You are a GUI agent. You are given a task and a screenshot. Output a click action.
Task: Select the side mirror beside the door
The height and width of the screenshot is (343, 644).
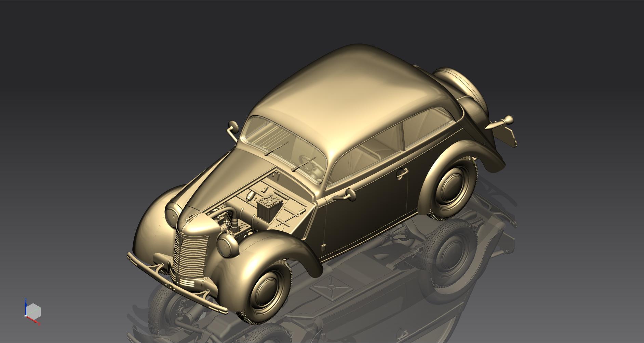(x=350, y=194)
